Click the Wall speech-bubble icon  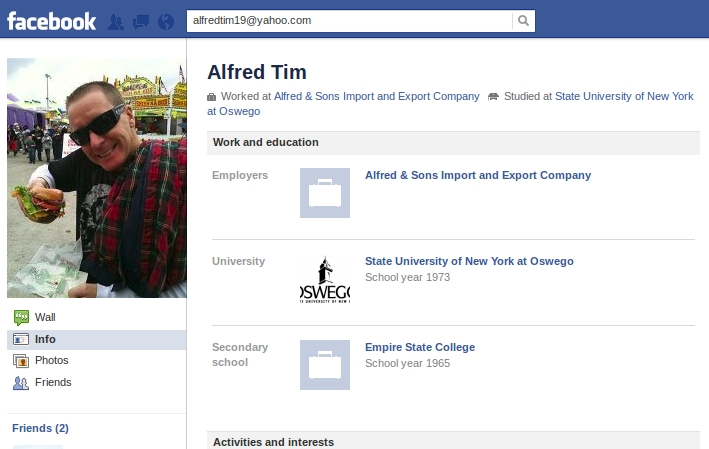(21, 317)
